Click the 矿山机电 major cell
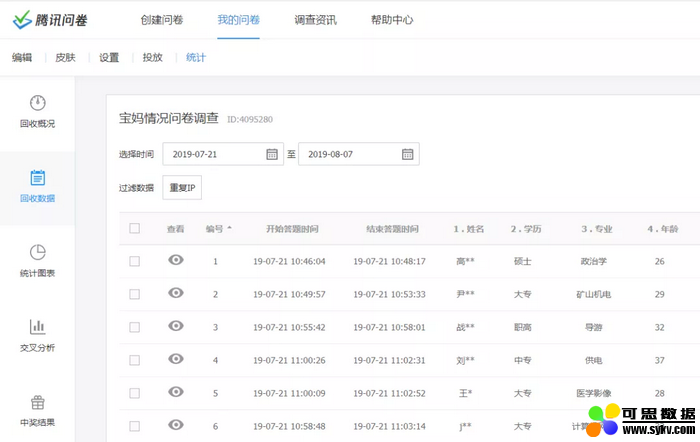700x442 pixels. point(594,294)
